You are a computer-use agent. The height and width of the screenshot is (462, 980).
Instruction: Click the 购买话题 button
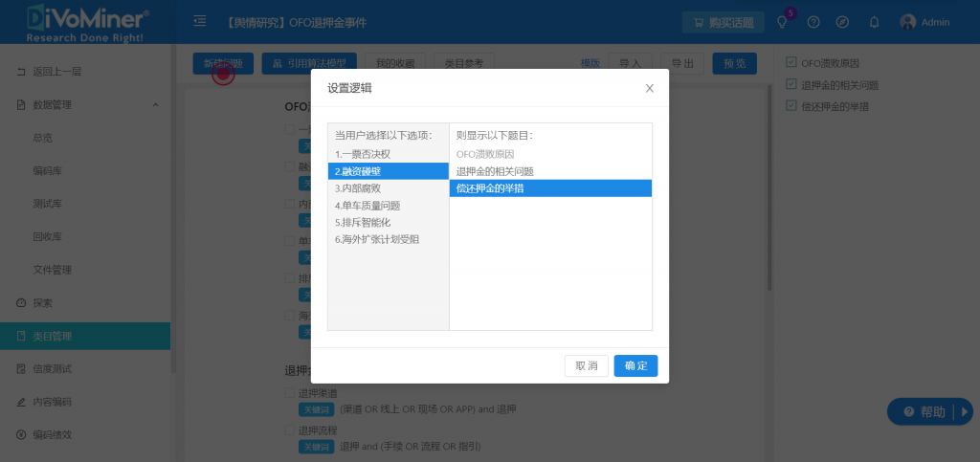(x=724, y=23)
